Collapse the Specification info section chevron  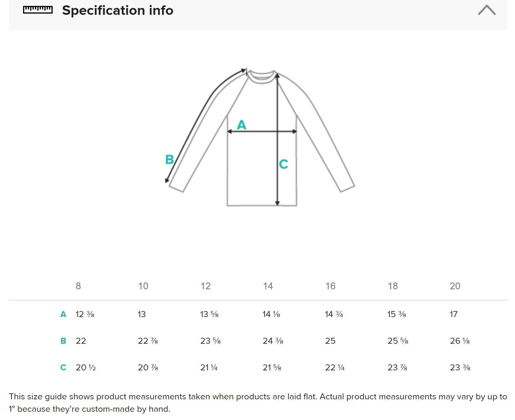[x=486, y=10]
